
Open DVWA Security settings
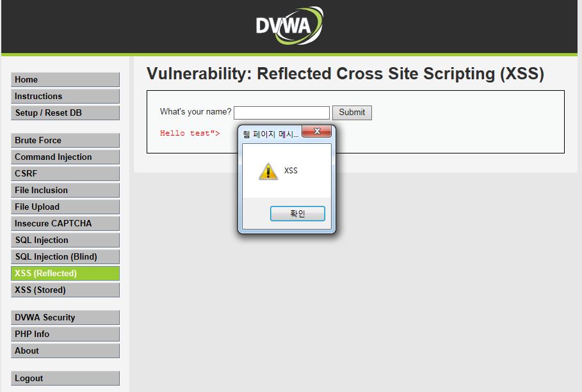(x=65, y=317)
